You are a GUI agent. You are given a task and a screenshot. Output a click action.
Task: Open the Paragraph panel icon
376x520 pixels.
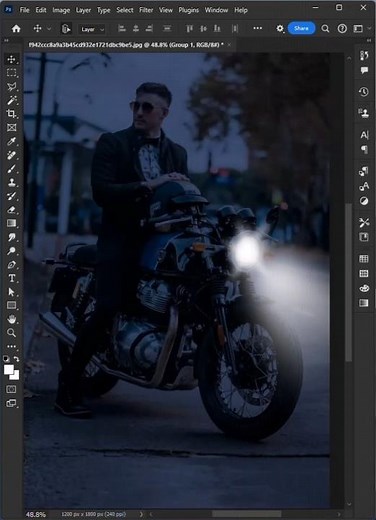(364, 149)
